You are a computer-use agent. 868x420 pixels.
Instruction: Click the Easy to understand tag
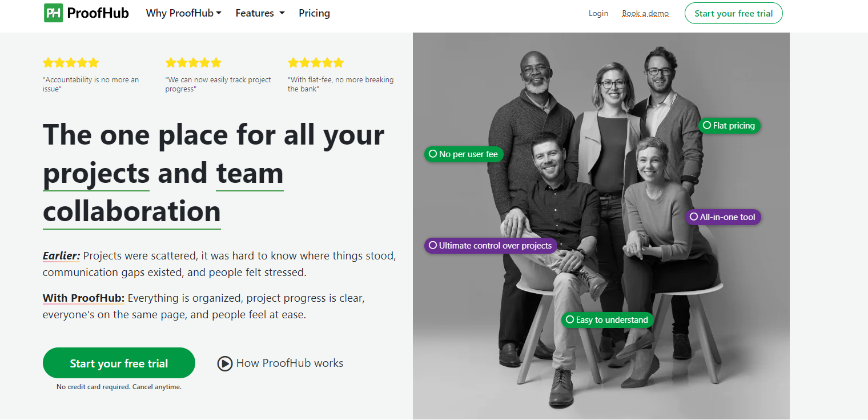click(x=607, y=319)
